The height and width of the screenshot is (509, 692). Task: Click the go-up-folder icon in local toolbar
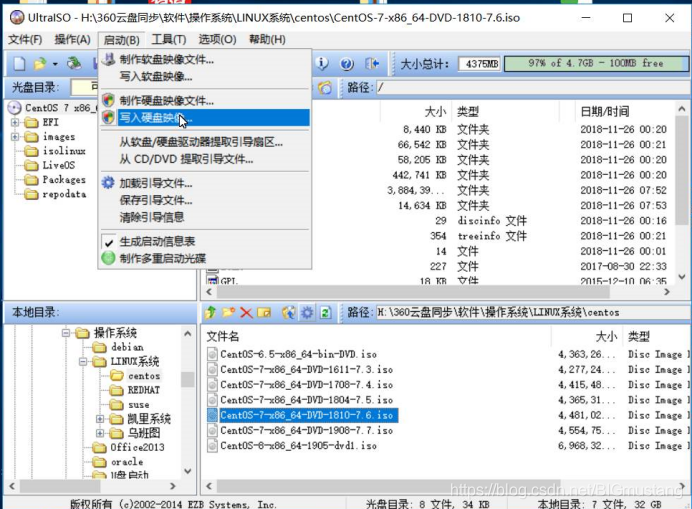point(210,313)
